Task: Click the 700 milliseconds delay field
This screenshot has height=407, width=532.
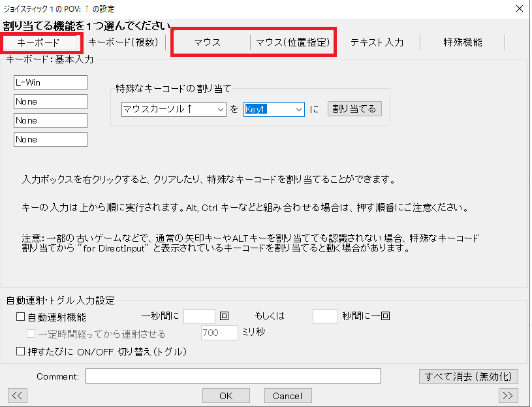Action: 219,333
